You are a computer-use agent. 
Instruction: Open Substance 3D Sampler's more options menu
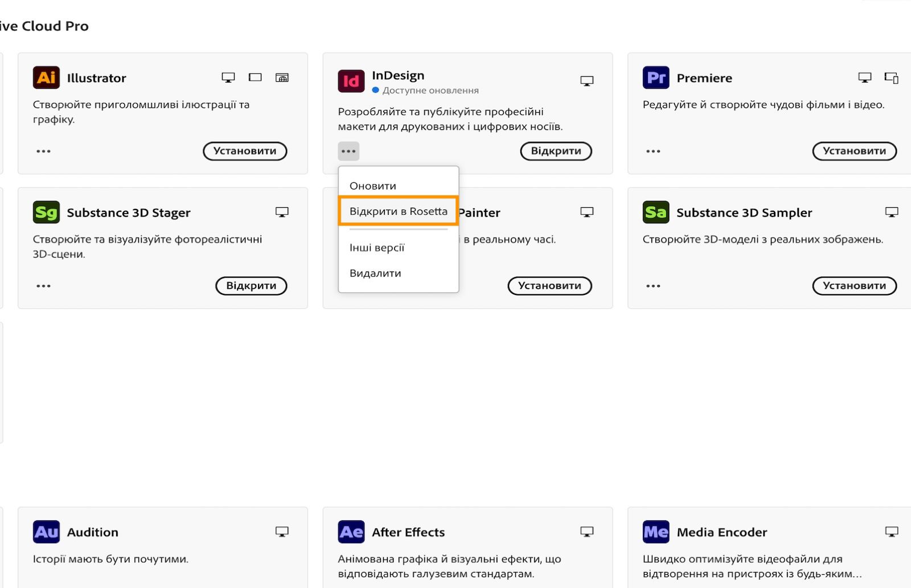[x=653, y=286]
